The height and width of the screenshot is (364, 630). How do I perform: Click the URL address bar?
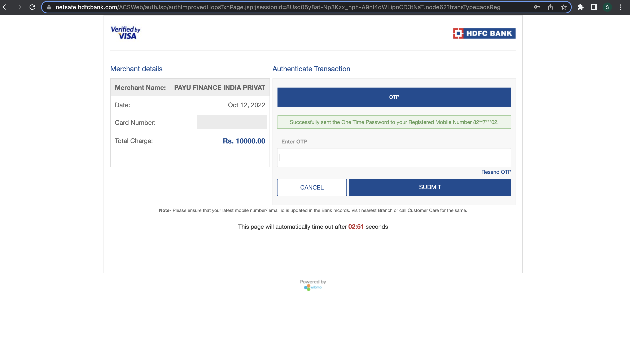(277, 7)
